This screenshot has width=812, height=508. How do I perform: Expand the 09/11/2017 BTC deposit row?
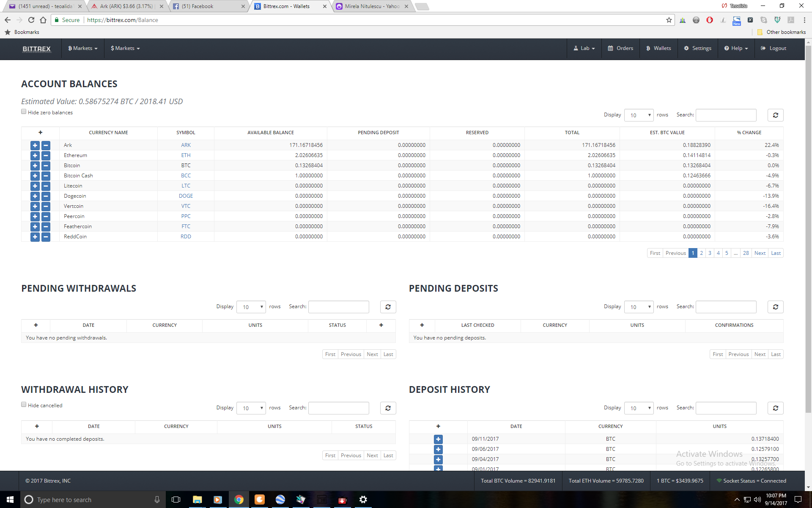click(x=438, y=439)
